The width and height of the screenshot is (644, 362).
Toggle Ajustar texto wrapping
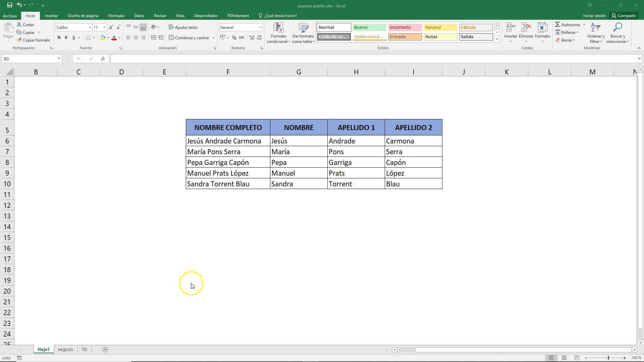pyautogui.click(x=183, y=27)
